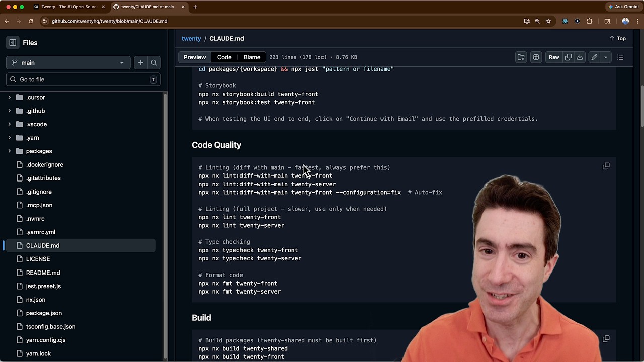Viewport: 644px width, 362px height.
Task: Open tsconfig.base.json in the file tree
Action: (51, 327)
